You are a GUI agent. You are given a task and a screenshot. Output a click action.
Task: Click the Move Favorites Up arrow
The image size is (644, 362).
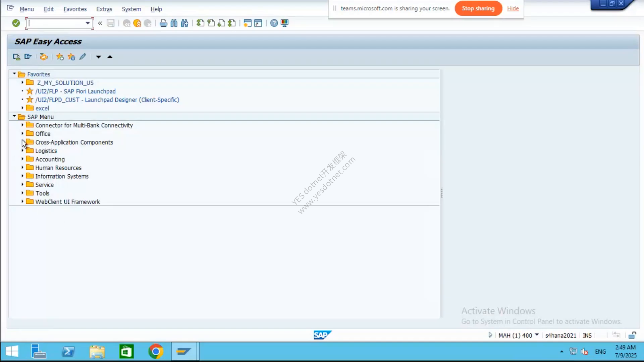pyautogui.click(x=110, y=57)
